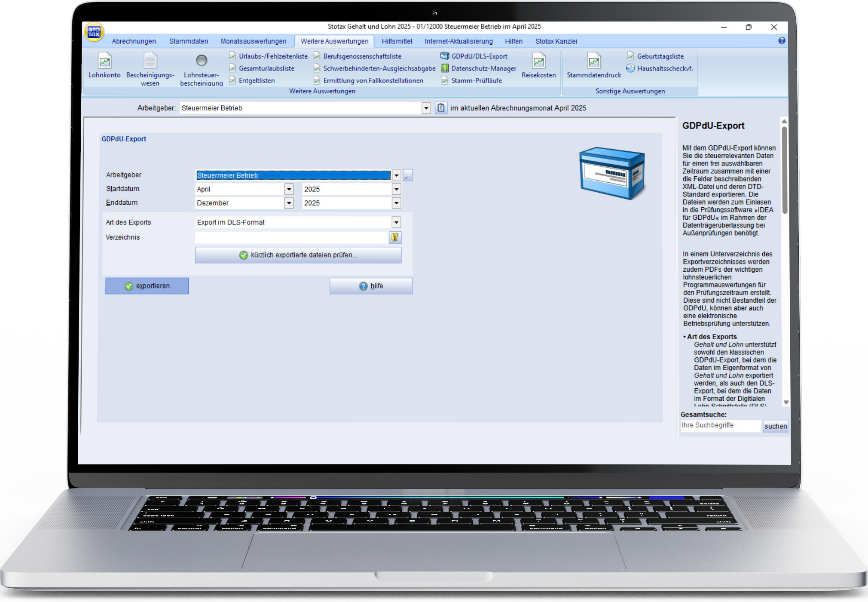Screen dimensions: 868x602
Task: Open the Art des Exports dropdown
Action: click(396, 222)
